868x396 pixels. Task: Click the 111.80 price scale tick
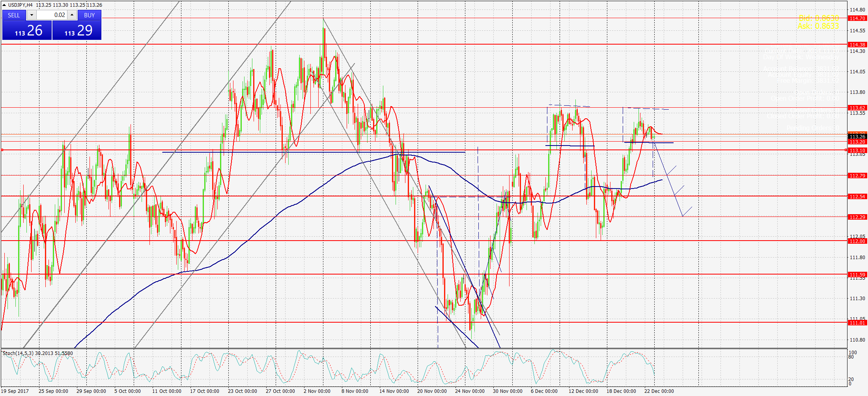857,258
